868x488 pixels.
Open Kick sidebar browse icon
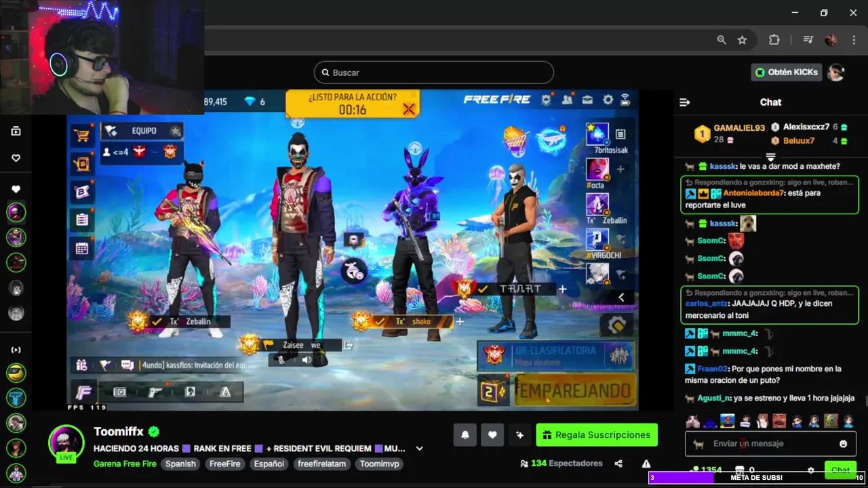16,131
